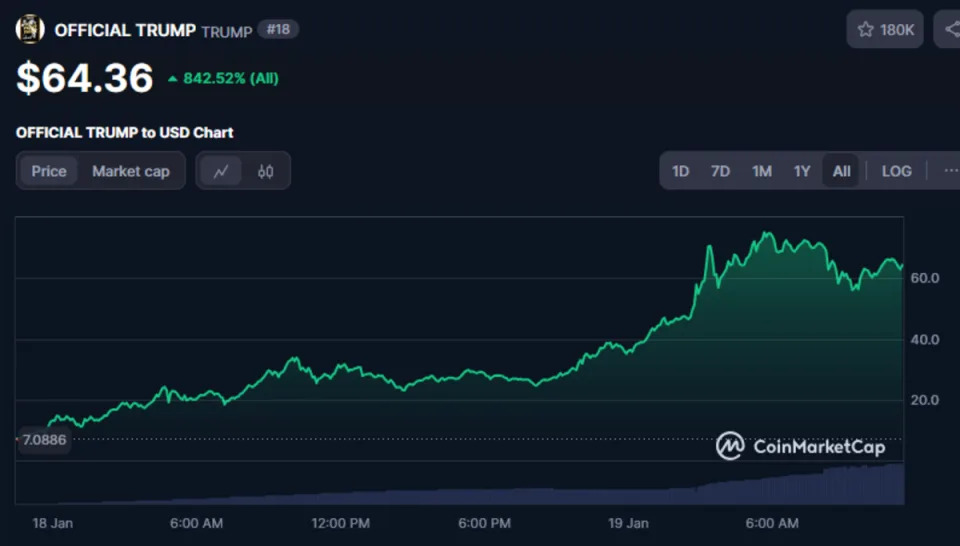Click the 12:00 PM x-axis label

click(340, 523)
